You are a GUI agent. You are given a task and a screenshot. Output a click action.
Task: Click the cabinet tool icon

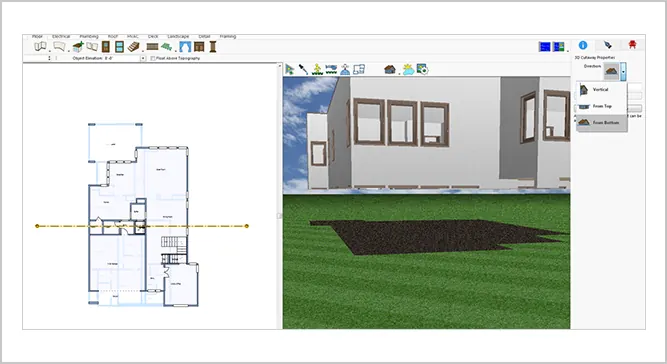pos(199,47)
